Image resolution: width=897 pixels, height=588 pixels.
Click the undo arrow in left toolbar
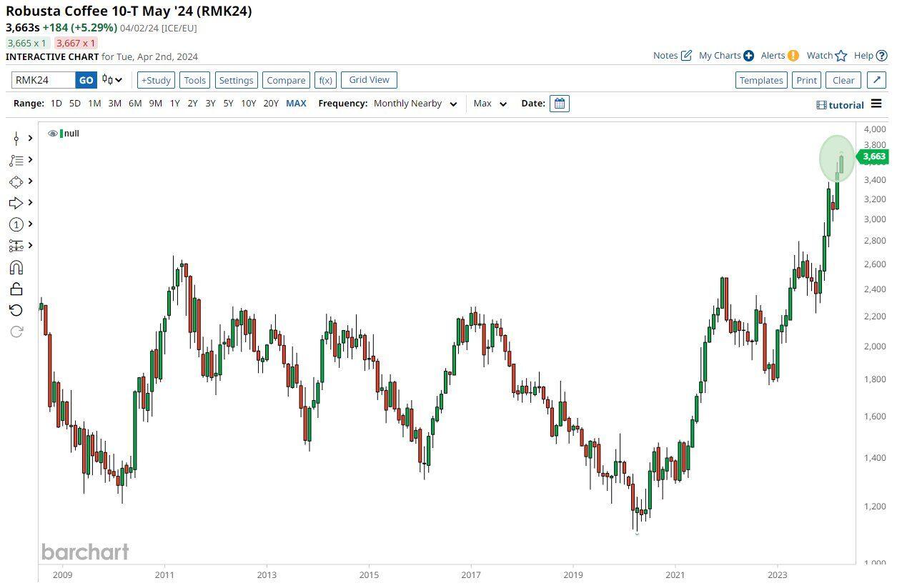(16, 310)
